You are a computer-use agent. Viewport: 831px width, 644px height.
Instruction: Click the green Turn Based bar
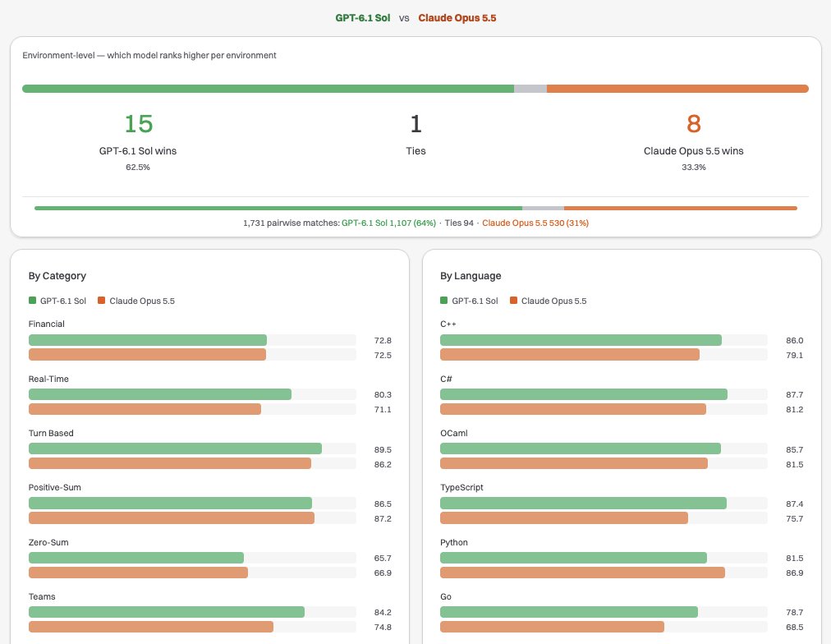[x=175, y=449]
